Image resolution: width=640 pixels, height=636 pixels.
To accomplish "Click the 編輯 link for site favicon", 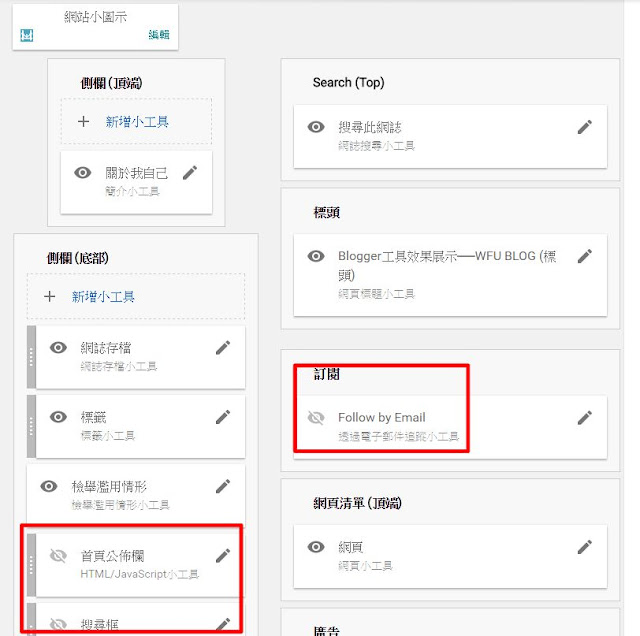I will pos(159,35).
